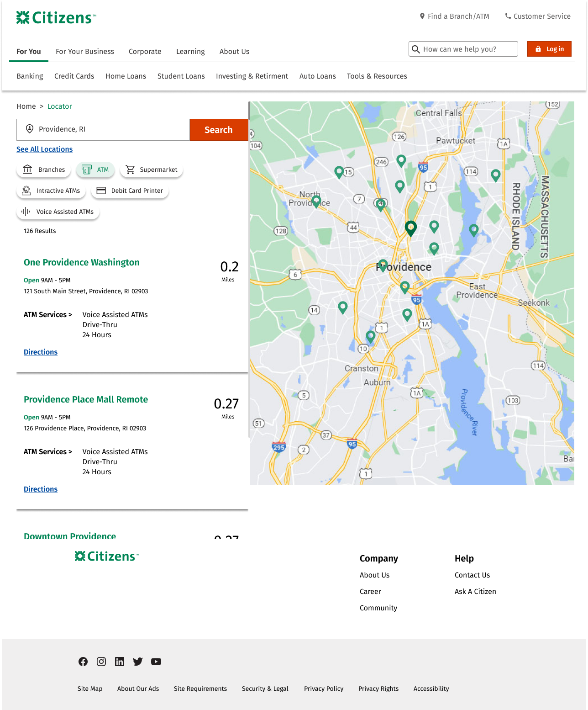Viewport: 588px width, 710px height.
Task: Open the Tools & Resources menu
Action: [377, 76]
